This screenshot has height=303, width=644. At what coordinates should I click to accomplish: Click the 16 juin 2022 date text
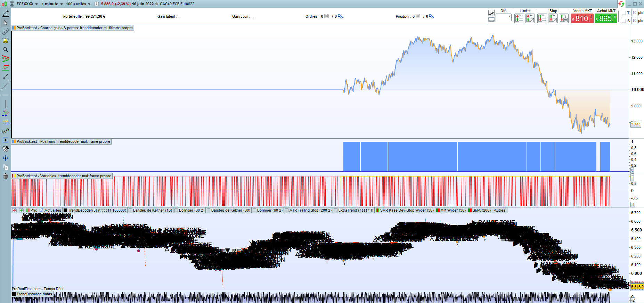pyautogui.click(x=143, y=4)
